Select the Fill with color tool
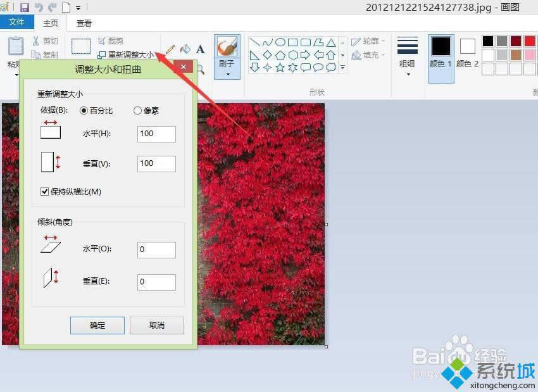Screen dimensions: 538x392 (x=185, y=49)
